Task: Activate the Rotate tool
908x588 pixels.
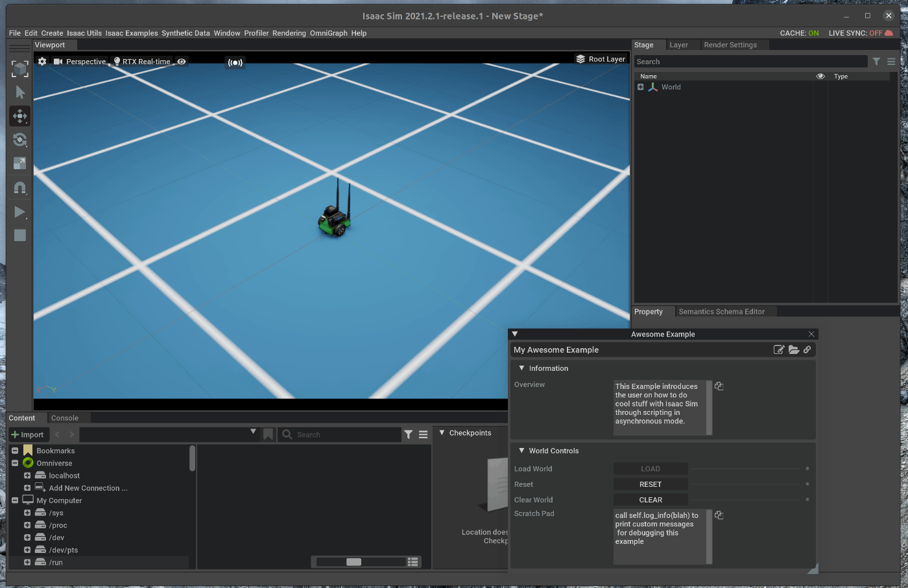Action: 20,140
